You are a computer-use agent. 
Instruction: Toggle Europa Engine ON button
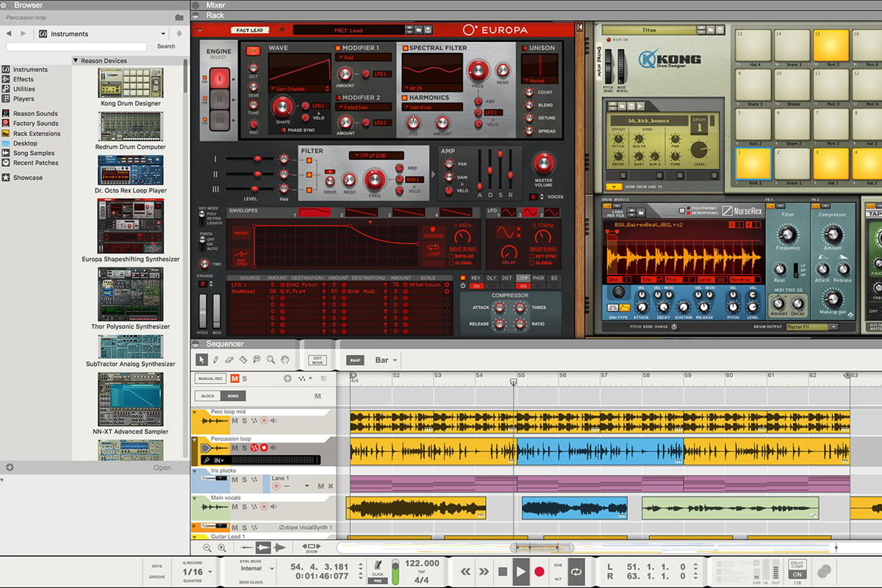pyautogui.click(x=253, y=51)
